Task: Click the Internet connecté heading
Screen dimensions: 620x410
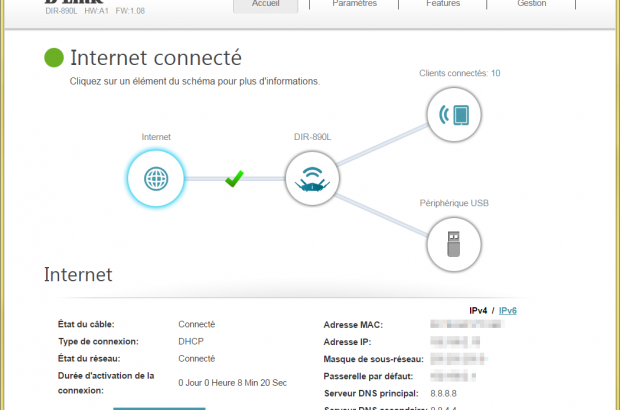Action: [155, 58]
